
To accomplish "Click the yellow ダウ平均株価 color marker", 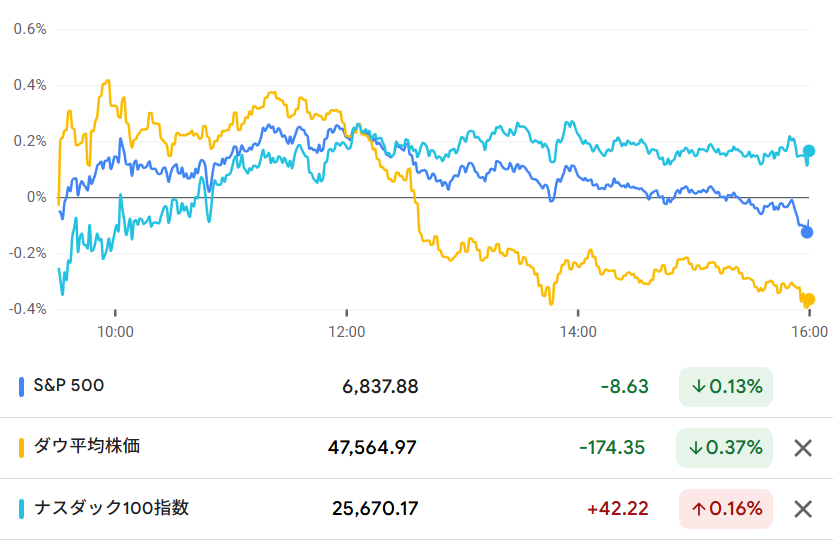I will click(x=22, y=447).
